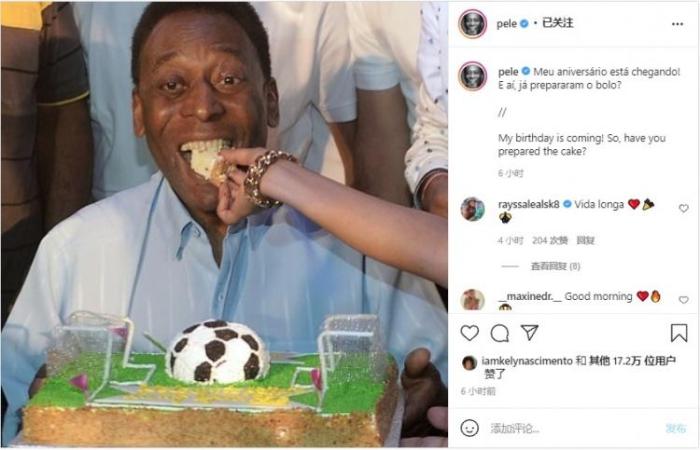This screenshot has width=700, height=450.
Task: Open iamkelynascimento's small avatar in likes
Action: coord(469,362)
